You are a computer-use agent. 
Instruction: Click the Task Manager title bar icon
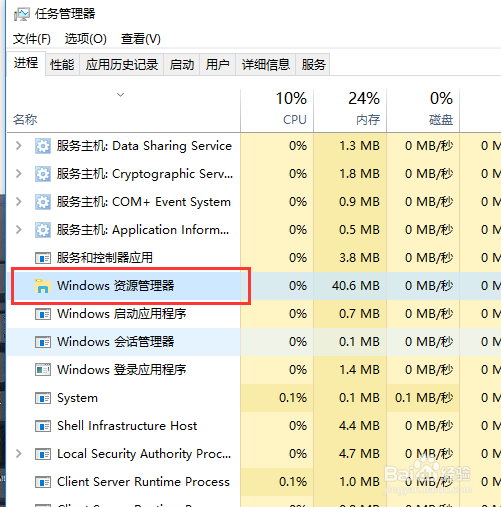point(21,14)
